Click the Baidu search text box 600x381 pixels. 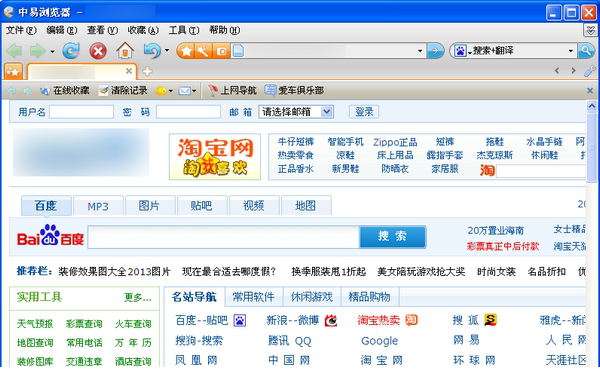tap(223, 237)
